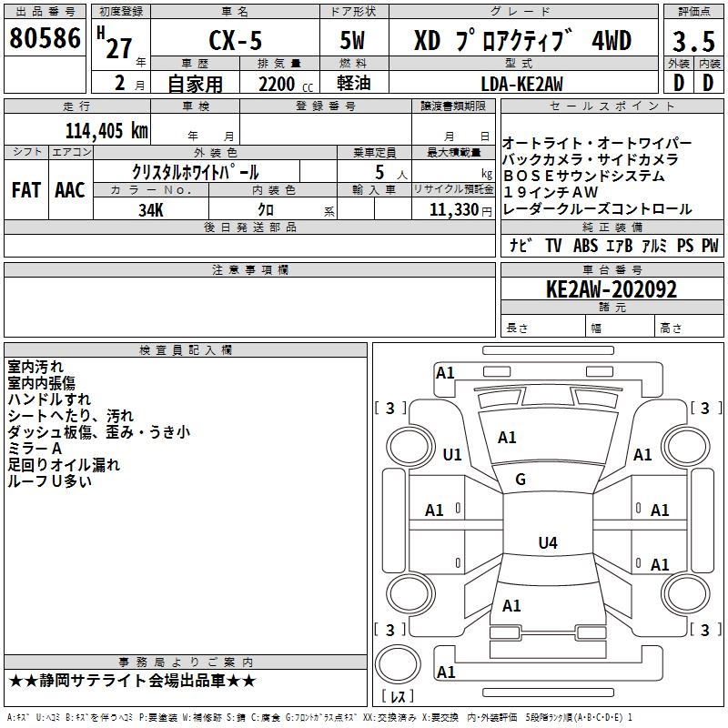Click inspector note ミラーA

(x=35, y=448)
